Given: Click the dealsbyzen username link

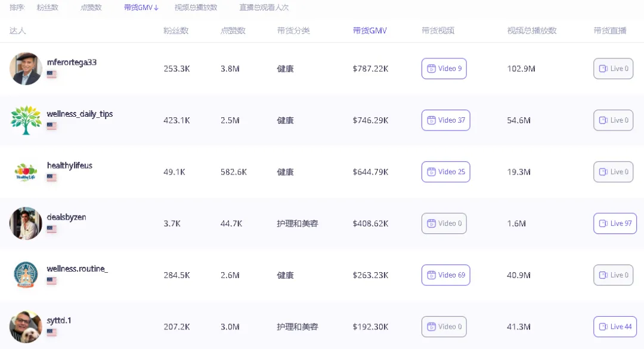Looking at the screenshot, I should [x=66, y=217].
